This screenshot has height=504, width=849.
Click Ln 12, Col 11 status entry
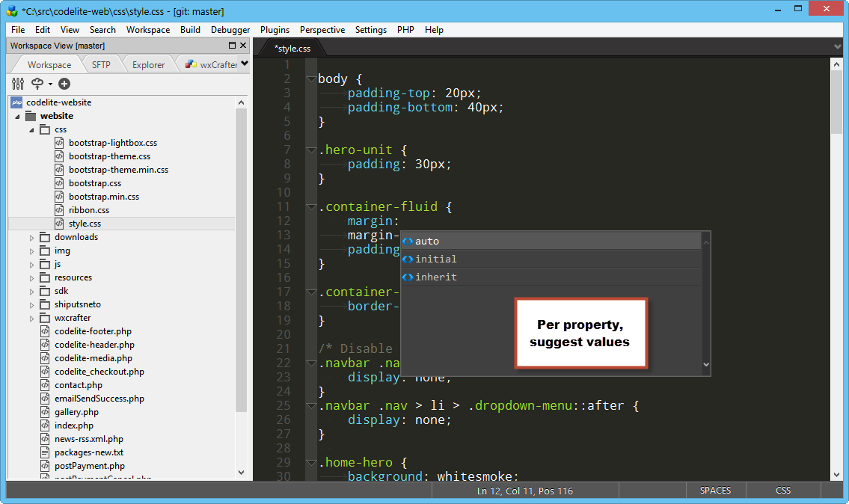pos(524,491)
